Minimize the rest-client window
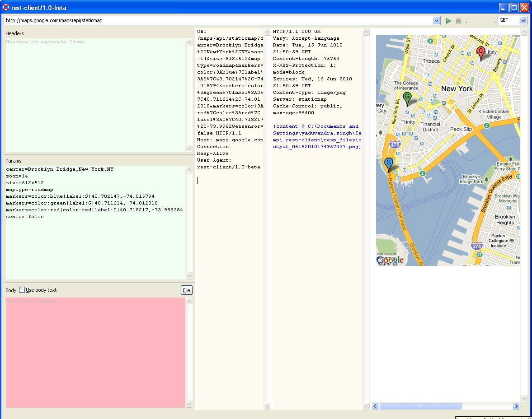This screenshot has height=419, width=532. (504, 7)
